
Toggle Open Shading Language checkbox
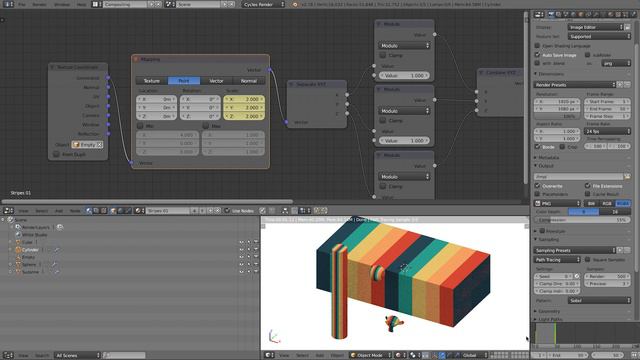point(537,46)
